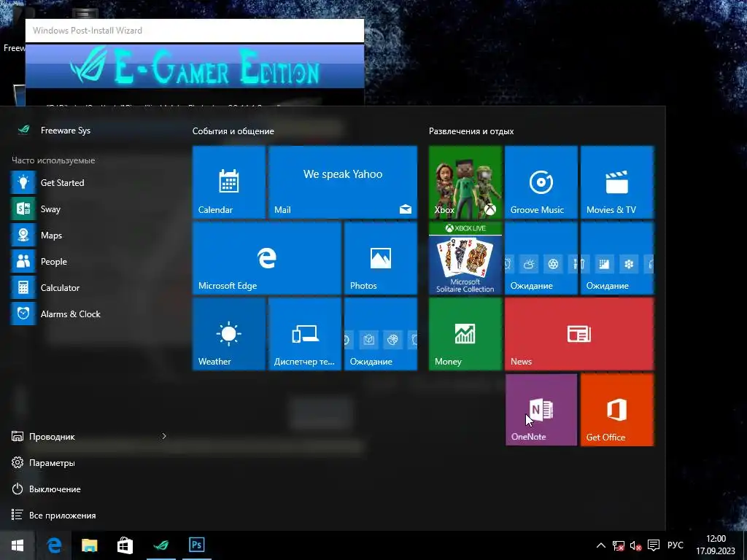Open the Calendar tile

click(x=228, y=182)
